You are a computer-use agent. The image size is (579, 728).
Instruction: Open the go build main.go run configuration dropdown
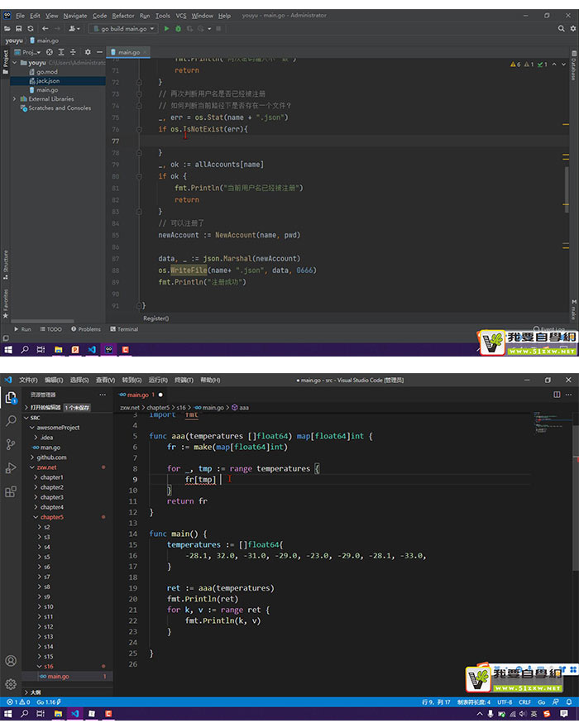(x=124, y=29)
